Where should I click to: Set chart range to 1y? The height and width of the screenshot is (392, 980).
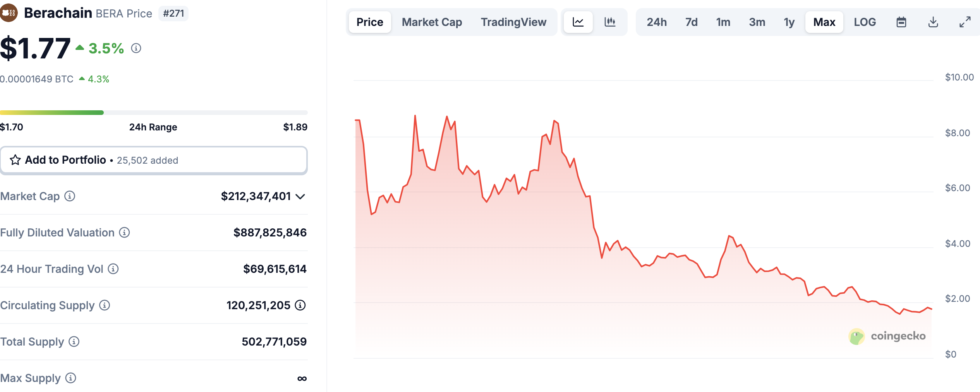pyautogui.click(x=789, y=22)
